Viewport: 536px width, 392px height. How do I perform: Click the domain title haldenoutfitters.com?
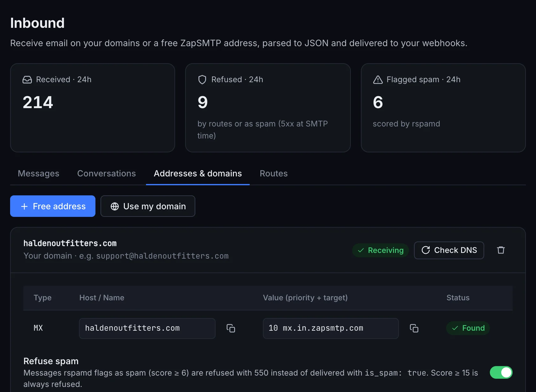coord(70,243)
